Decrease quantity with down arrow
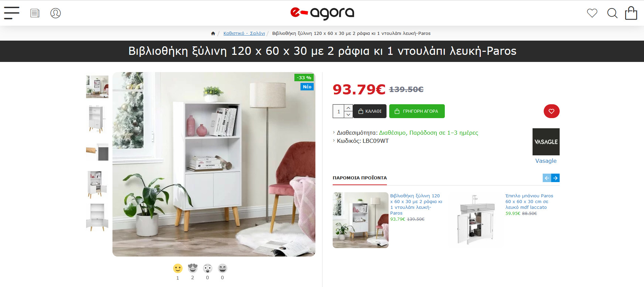Image resolution: width=644 pixels, height=287 pixels. click(x=348, y=114)
